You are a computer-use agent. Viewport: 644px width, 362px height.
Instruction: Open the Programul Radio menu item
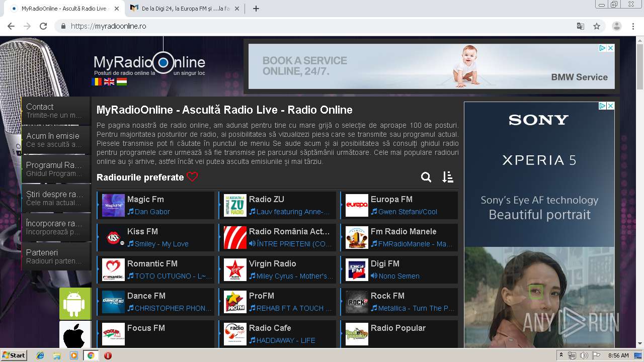(56, 169)
